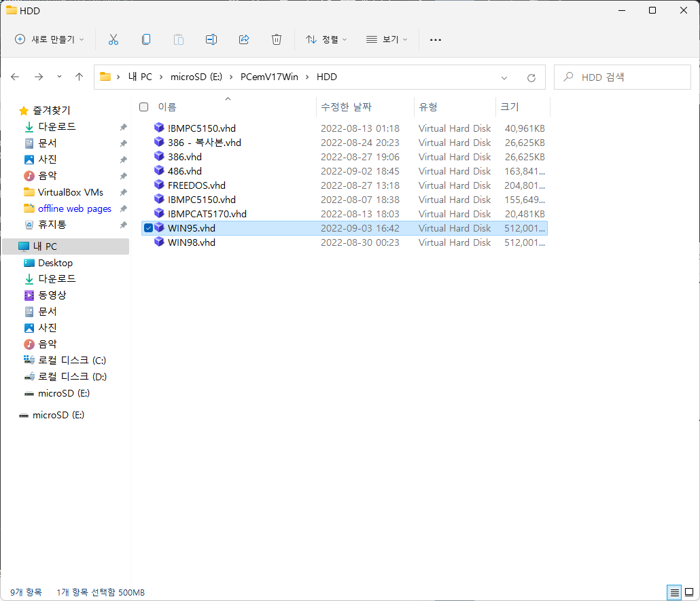The height and width of the screenshot is (601, 700).
Task: Click the Copy icon in toolbar
Action: (x=146, y=39)
